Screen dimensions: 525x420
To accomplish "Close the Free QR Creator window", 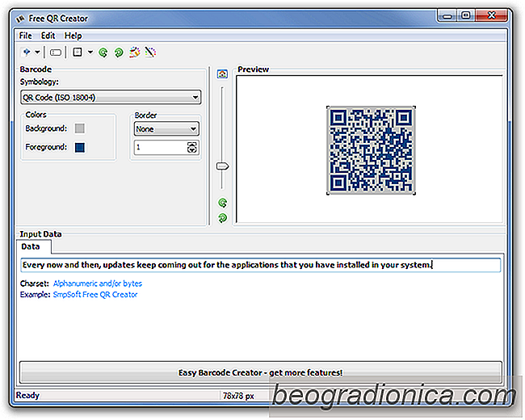I will [x=492, y=15].
